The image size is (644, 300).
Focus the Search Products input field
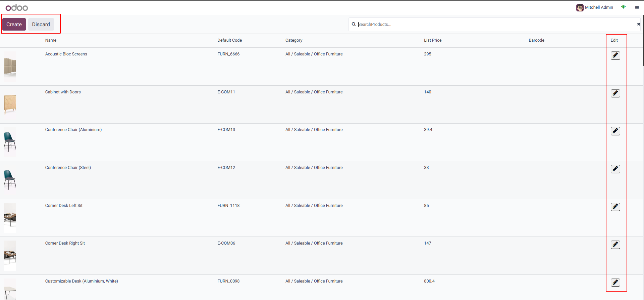coord(496,24)
